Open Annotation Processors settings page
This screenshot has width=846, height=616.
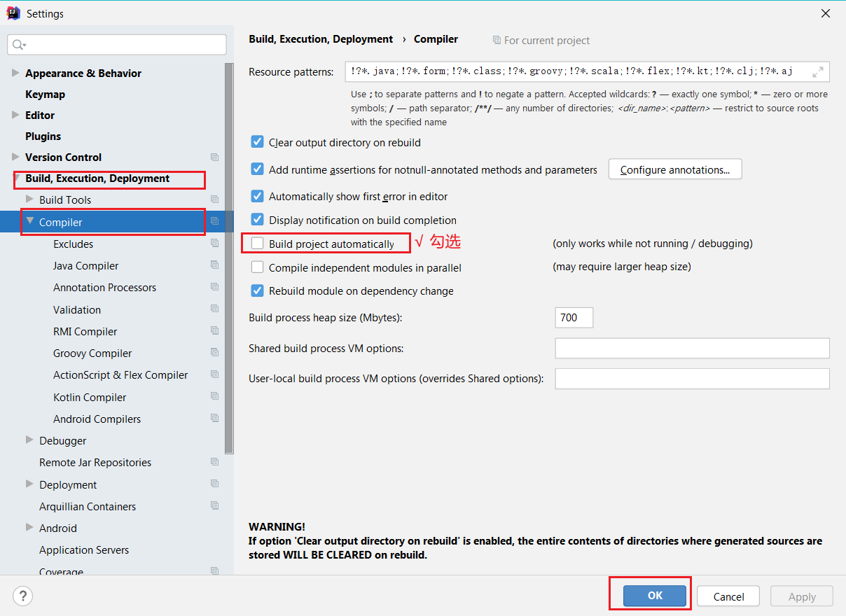tap(104, 287)
